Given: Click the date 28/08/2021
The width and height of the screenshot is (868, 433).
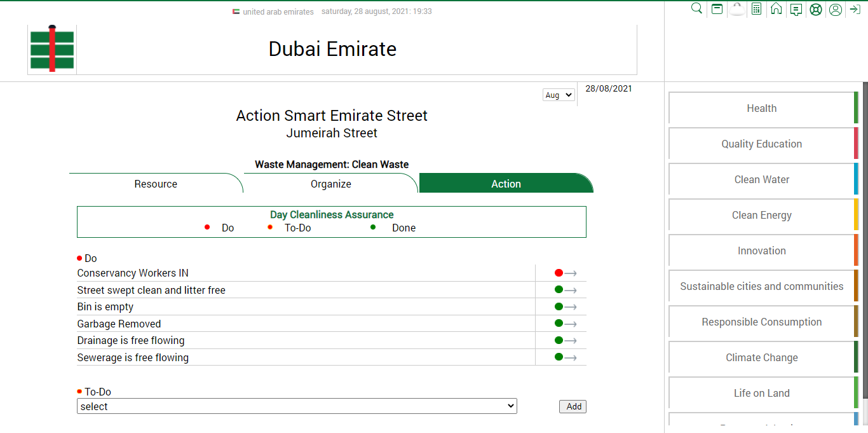Looking at the screenshot, I should pyautogui.click(x=609, y=88).
